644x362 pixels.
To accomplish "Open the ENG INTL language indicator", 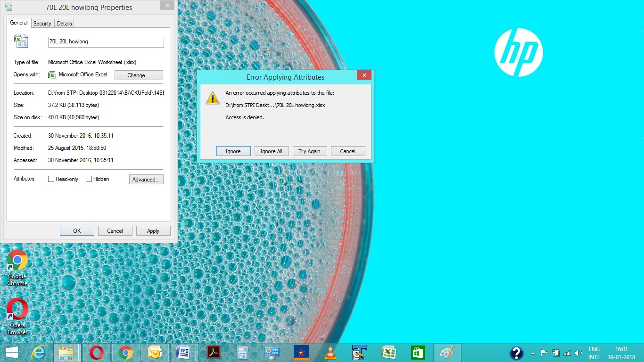I will [x=594, y=353].
